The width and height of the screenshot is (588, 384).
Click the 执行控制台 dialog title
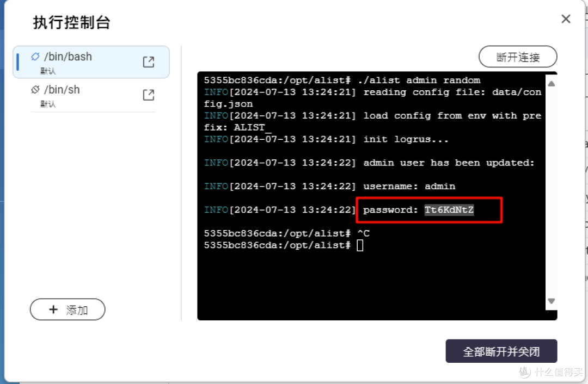pyautogui.click(x=72, y=22)
